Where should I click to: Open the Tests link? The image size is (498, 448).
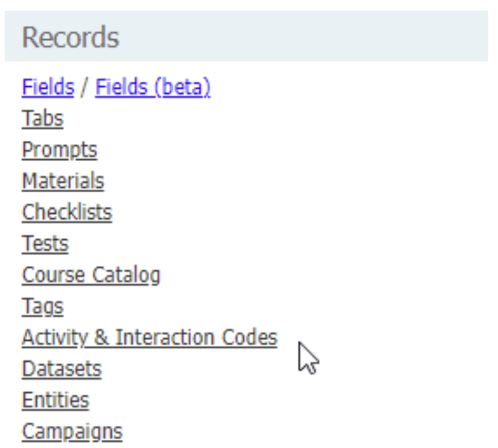(x=45, y=244)
